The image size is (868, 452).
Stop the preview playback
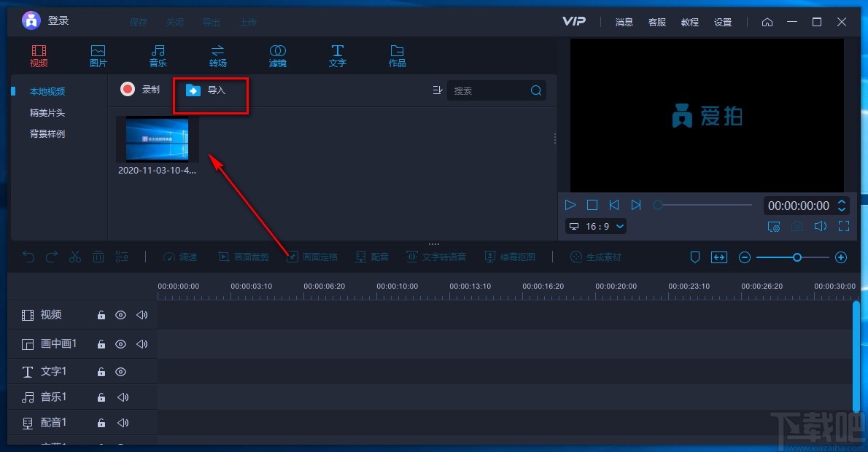point(592,205)
